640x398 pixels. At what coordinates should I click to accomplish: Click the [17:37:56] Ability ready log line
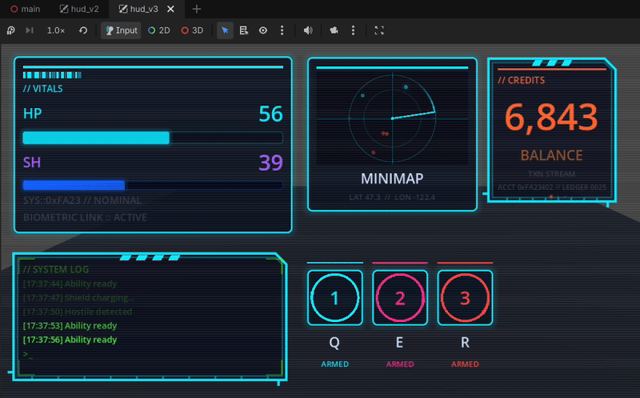(x=70, y=340)
